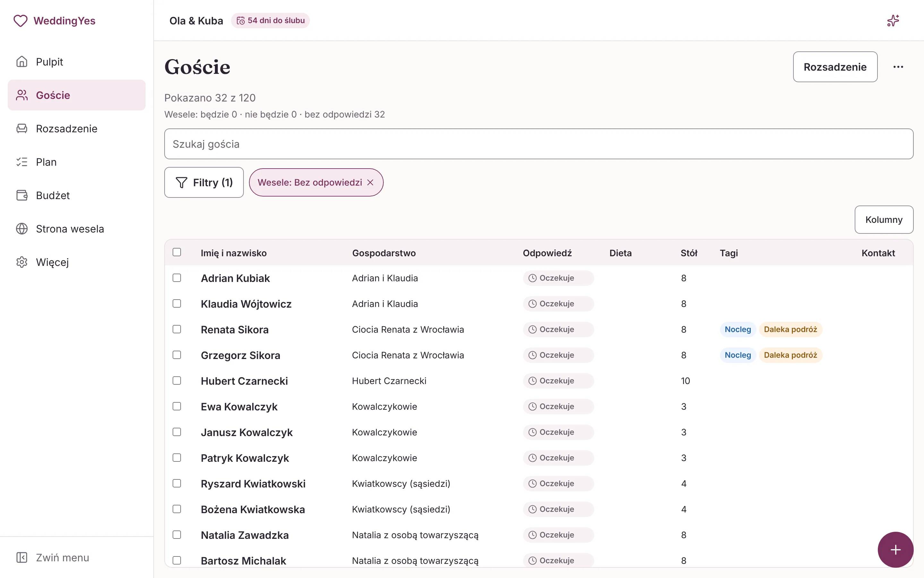Check the box next to Natalia Zawadzka
Image resolution: width=924 pixels, height=578 pixels.
176,535
